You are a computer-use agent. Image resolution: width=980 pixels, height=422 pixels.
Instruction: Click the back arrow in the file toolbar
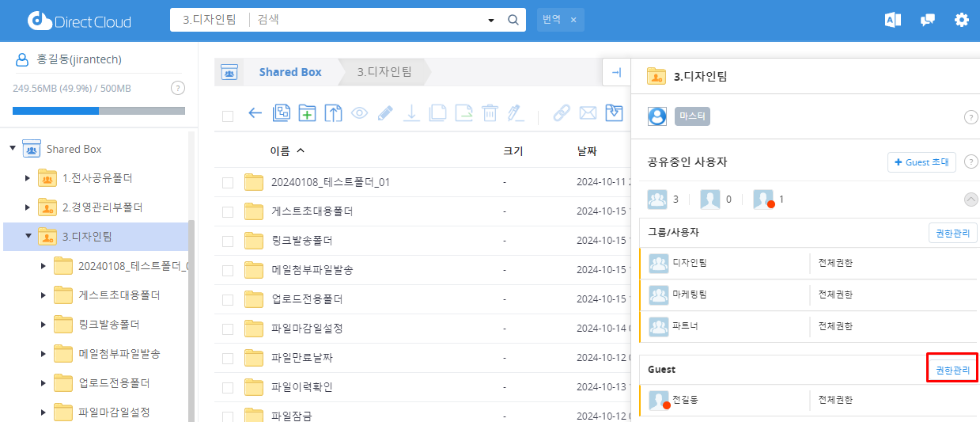(255, 113)
